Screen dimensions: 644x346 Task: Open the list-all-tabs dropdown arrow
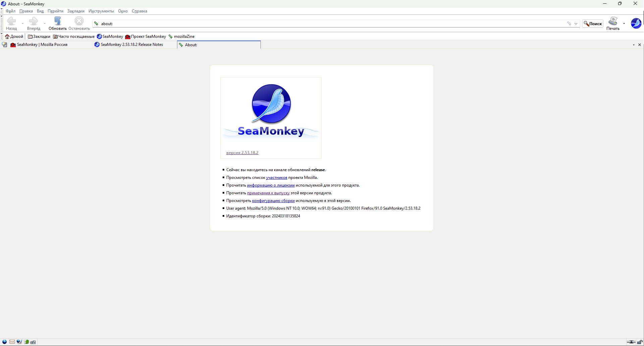634,45
